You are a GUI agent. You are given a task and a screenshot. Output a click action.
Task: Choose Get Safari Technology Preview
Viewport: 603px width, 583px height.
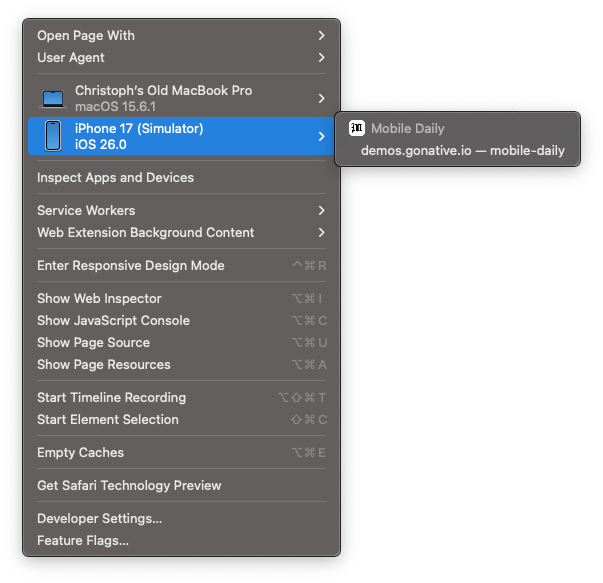pyautogui.click(x=181, y=485)
